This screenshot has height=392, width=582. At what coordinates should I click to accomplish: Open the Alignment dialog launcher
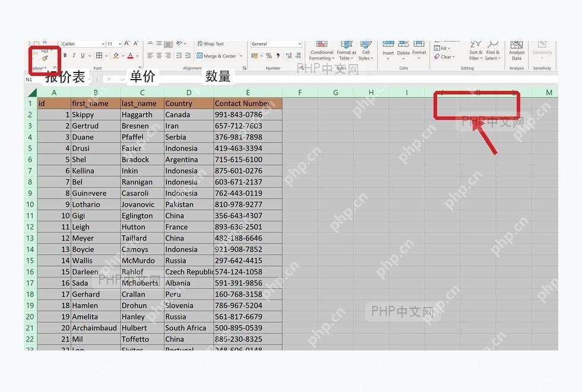[244, 68]
